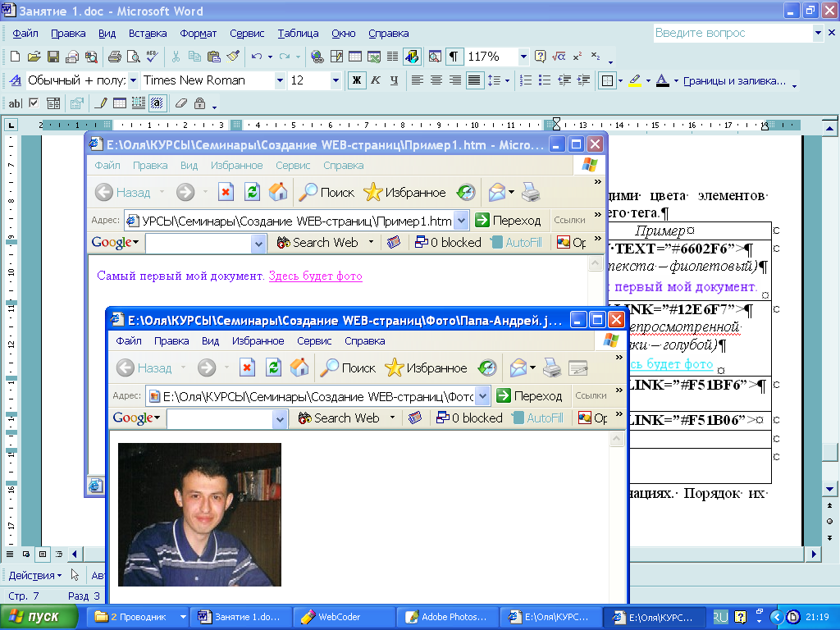Insert a hyperlink using the globe icon
Screen dimensions: 840x630
pos(317,57)
